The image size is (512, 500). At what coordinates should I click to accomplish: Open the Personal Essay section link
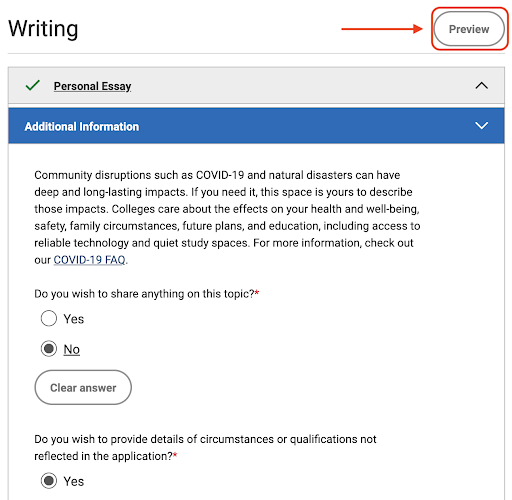pyautogui.click(x=92, y=86)
